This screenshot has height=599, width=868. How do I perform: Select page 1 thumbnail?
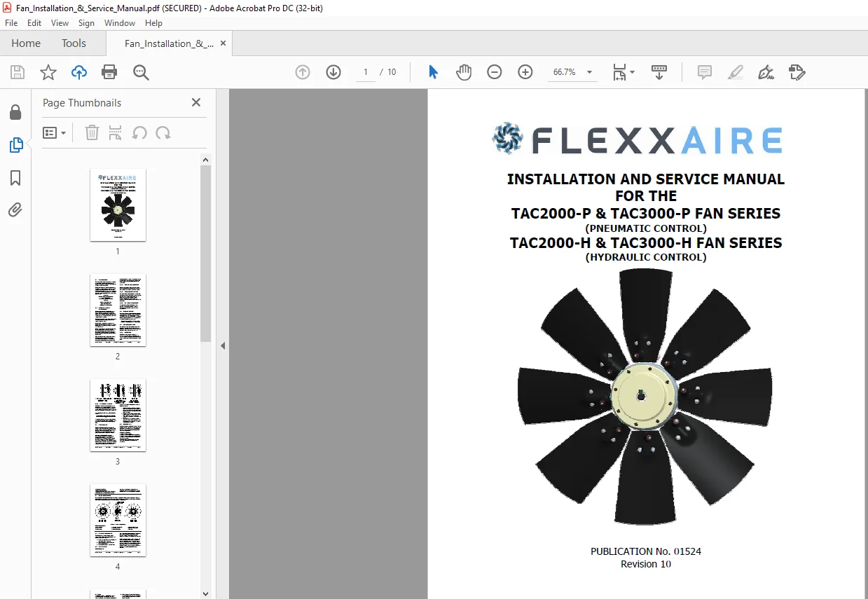118,205
